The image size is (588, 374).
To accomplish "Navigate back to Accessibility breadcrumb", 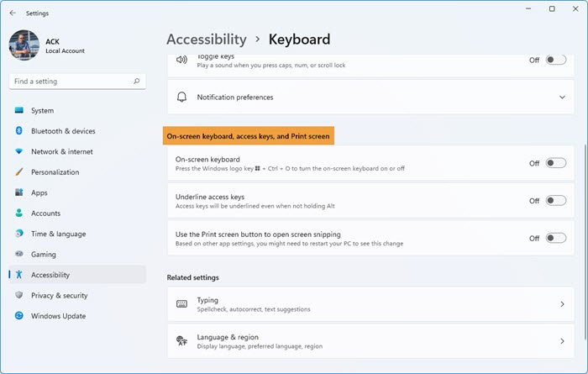I will 207,40.
